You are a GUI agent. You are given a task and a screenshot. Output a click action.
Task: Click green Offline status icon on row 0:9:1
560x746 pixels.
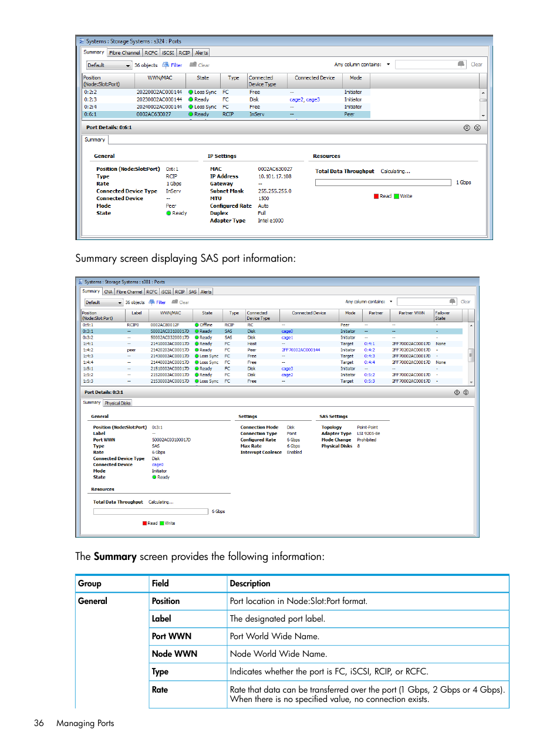click(x=197, y=325)
